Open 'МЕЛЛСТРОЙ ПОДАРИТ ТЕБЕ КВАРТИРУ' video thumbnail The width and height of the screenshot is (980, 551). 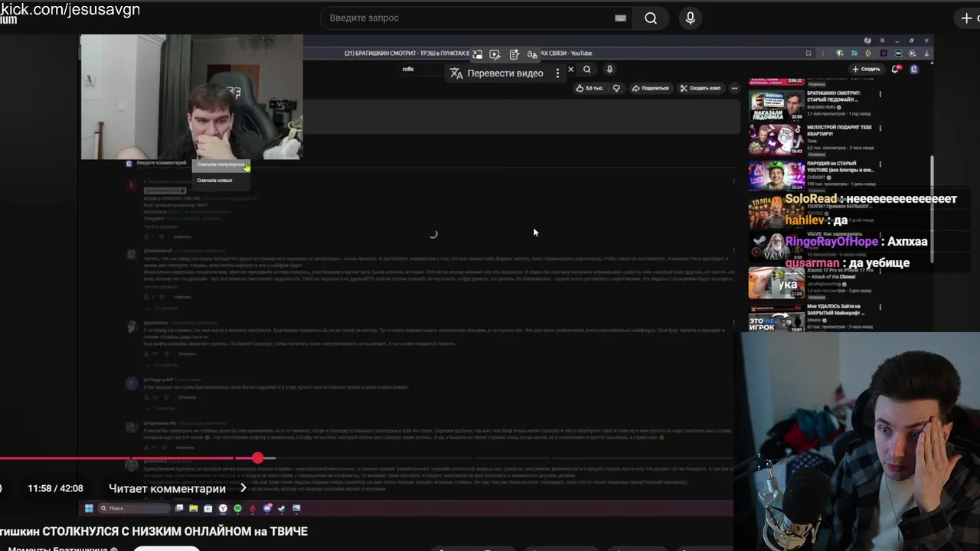tap(776, 139)
